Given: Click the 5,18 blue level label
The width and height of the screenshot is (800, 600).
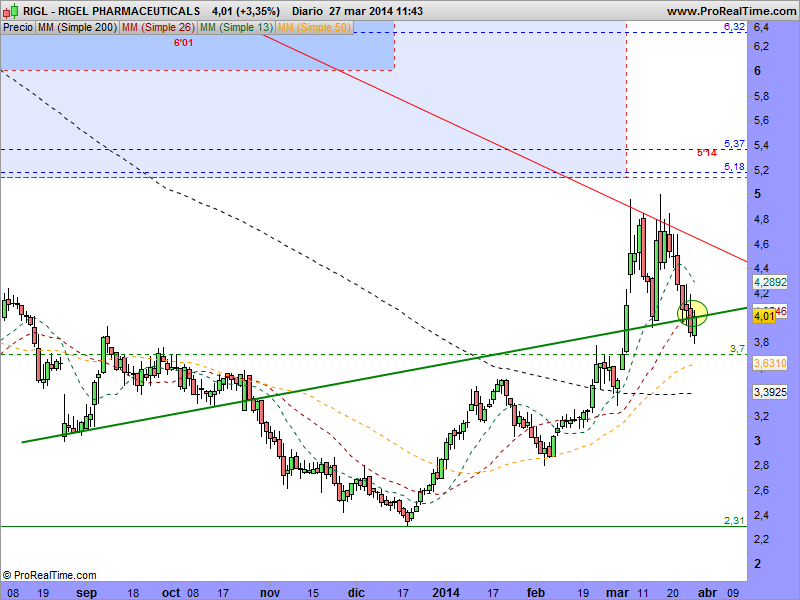Looking at the screenshot, I should pos(734,166).
